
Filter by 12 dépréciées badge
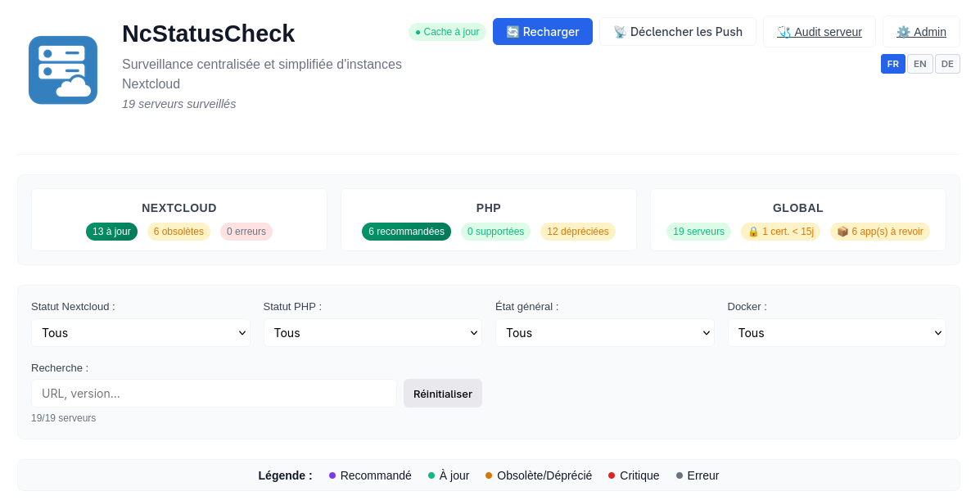coord(578,232)
